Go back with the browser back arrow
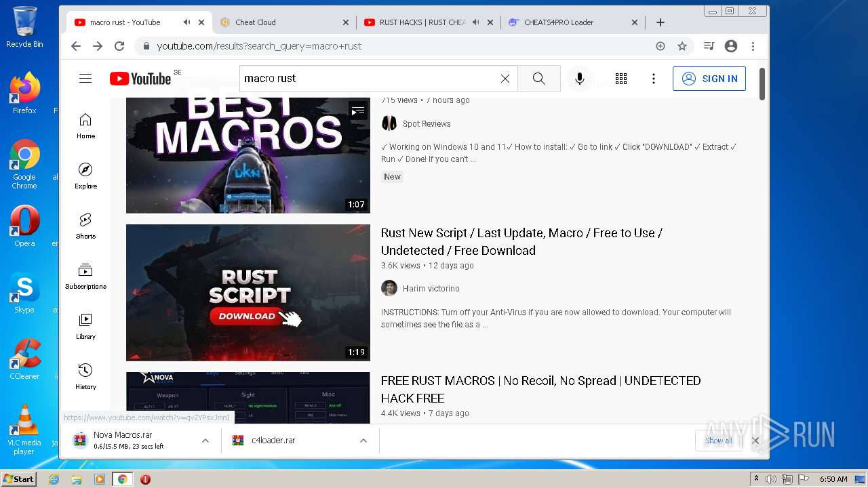Viewport: 868px width, 488px height. [x=76, y=46]
